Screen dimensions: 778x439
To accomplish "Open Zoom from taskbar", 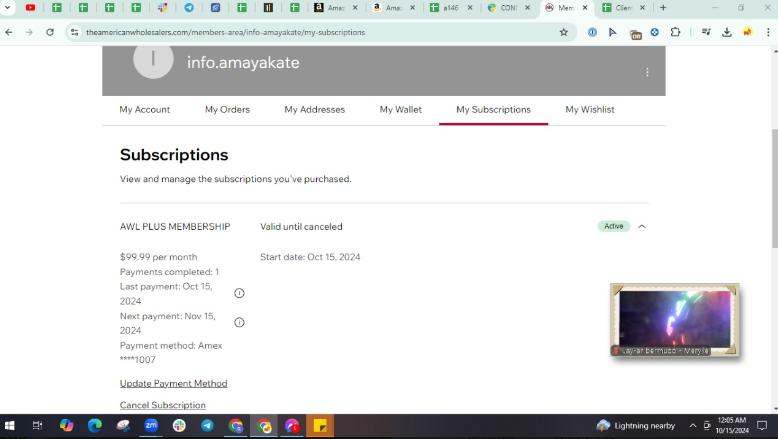I will (x=151, y=426).
